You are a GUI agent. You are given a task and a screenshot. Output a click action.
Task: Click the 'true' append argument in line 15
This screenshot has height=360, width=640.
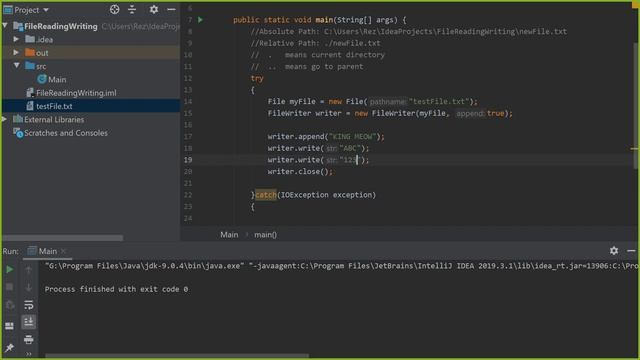coord(495,113)
